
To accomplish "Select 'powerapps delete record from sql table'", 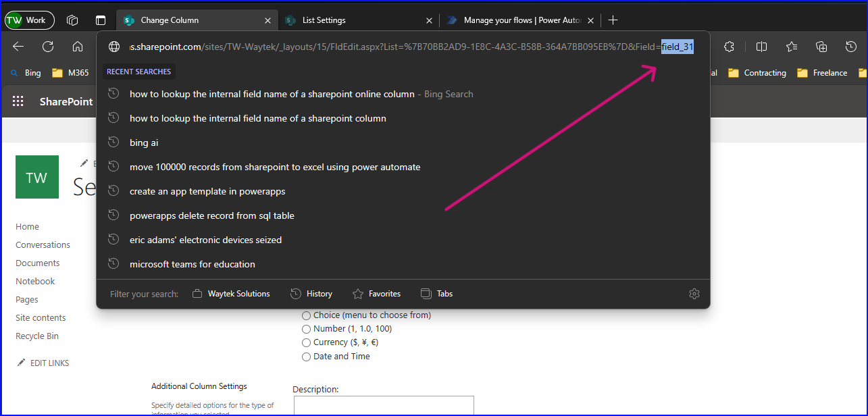I will (403, 215).
